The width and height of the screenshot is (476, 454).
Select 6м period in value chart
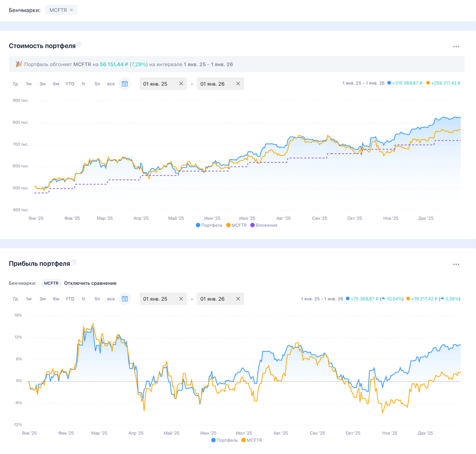(x=56, y=84)
